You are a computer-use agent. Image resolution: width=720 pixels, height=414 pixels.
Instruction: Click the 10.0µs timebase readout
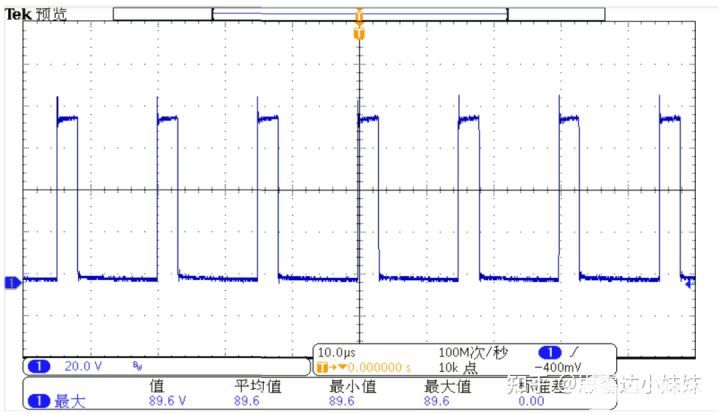[336, 352]
